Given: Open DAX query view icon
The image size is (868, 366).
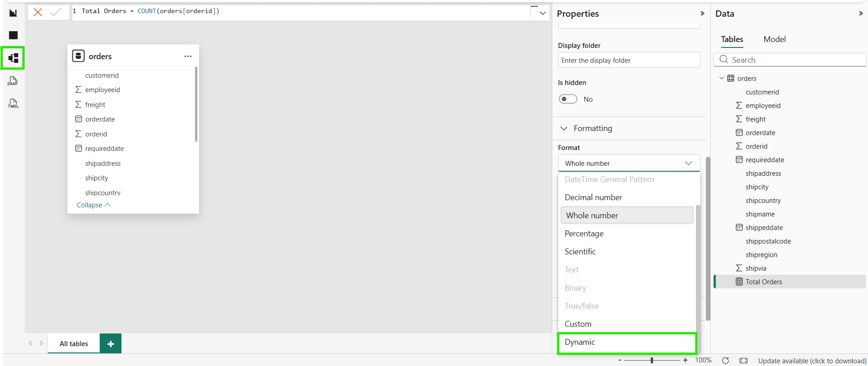Looking at the screenshot, I should (13, 81).
